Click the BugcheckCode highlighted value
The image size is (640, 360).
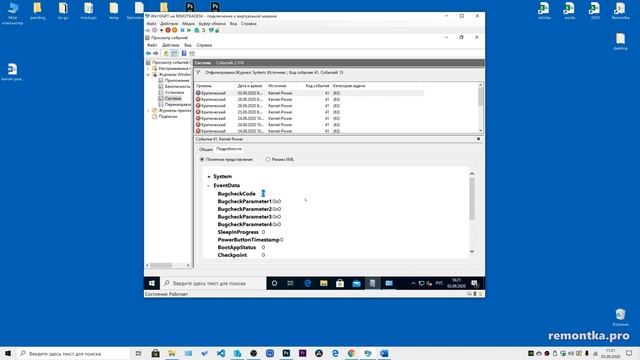click(x=263, y=193)
